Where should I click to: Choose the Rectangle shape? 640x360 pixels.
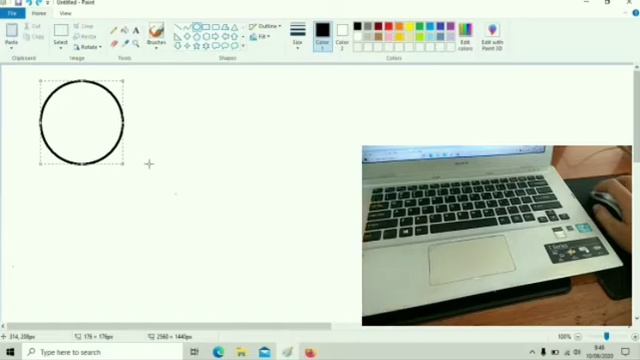[x=206, y=27]
